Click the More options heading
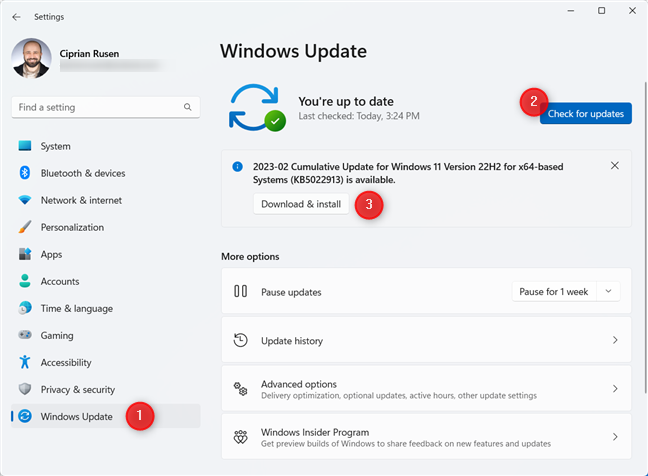 tap(250, 257)
